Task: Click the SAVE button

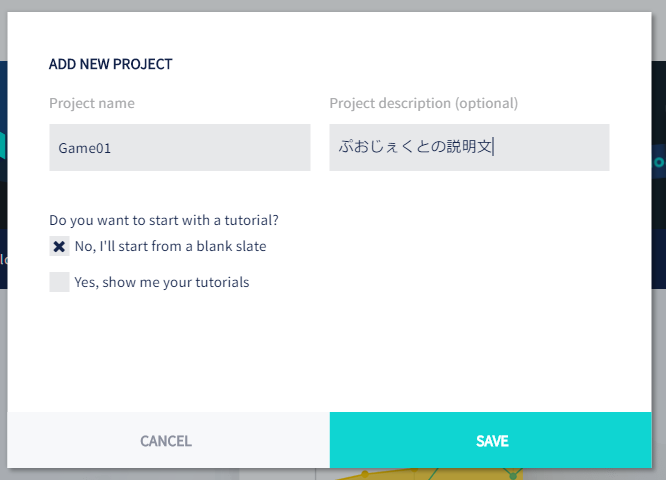Action: [491, 440]
